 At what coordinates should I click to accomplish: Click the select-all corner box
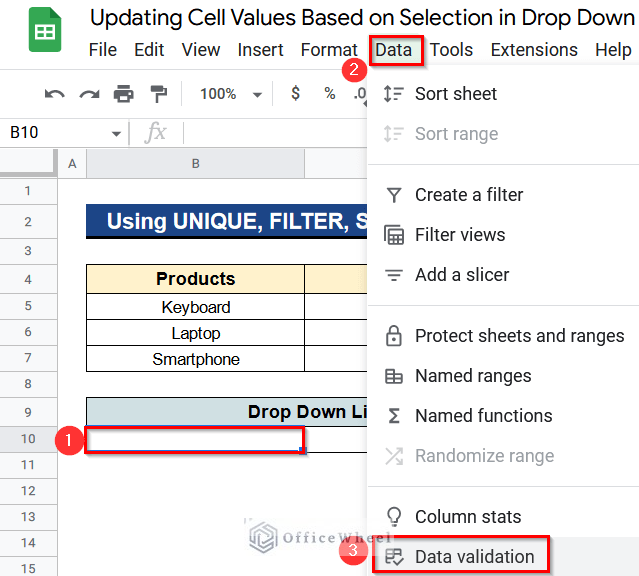point(28,163)
